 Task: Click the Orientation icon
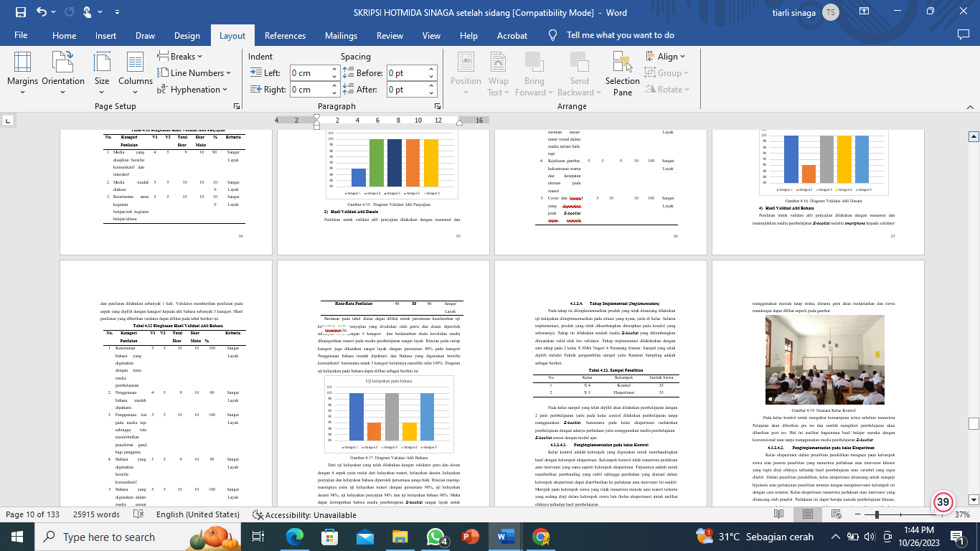(x=63, y=70)
